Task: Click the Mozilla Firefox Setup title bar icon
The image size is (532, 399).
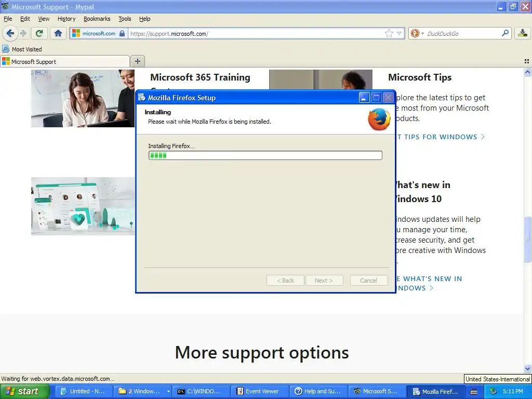Action: point(141,98)
